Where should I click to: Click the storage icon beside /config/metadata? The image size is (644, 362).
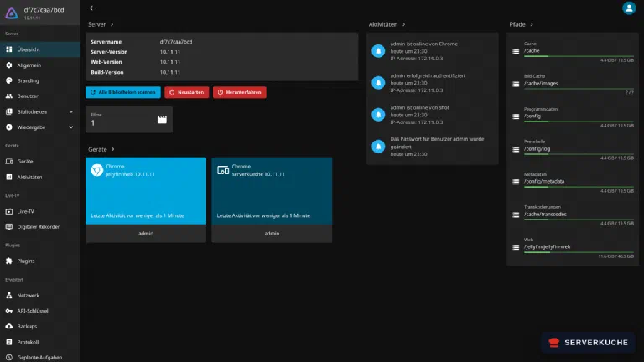[516, 182]
